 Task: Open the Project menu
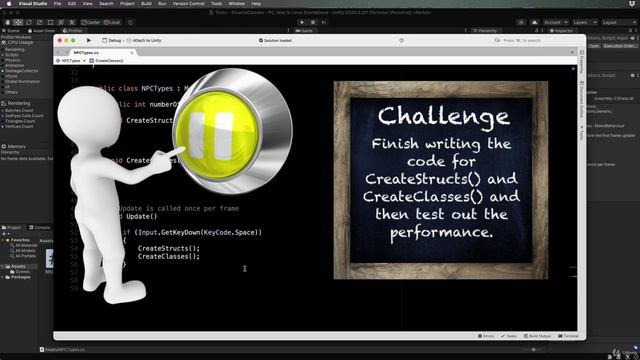tap(127, 4)
